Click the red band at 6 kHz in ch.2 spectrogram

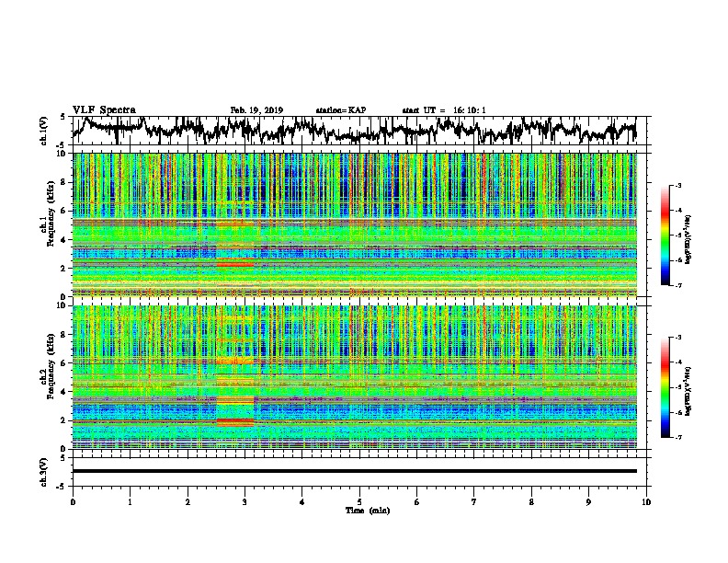[235, 361]
